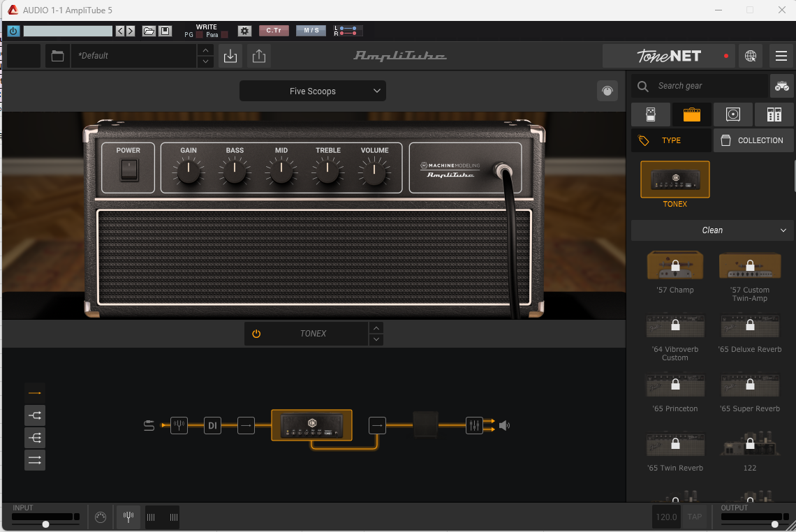Open the tuner block in signal chain
The height and width of the screenshot is (532, 796).
(x=179, y=425)
